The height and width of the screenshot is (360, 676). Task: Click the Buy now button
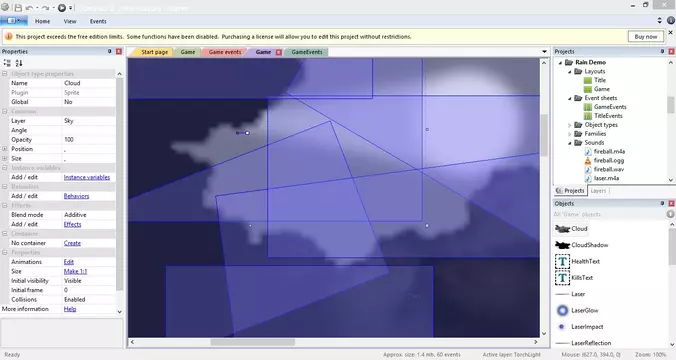click(645, 37)
